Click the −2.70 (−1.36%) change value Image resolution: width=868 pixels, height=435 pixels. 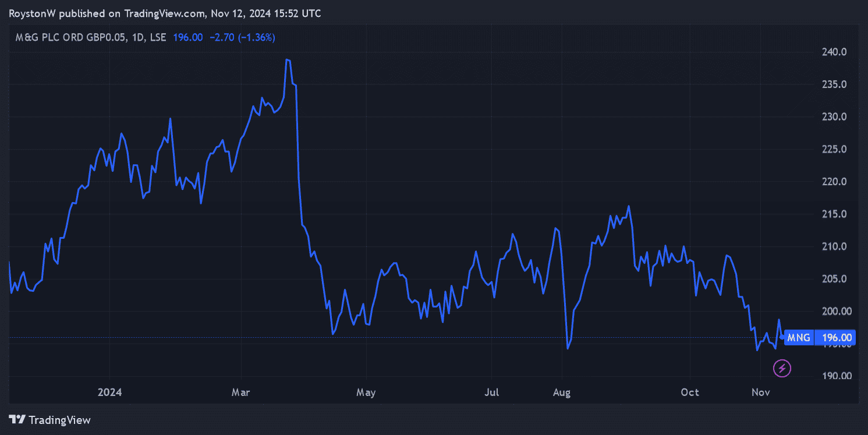pyautogui.click(x=242, y=37)
